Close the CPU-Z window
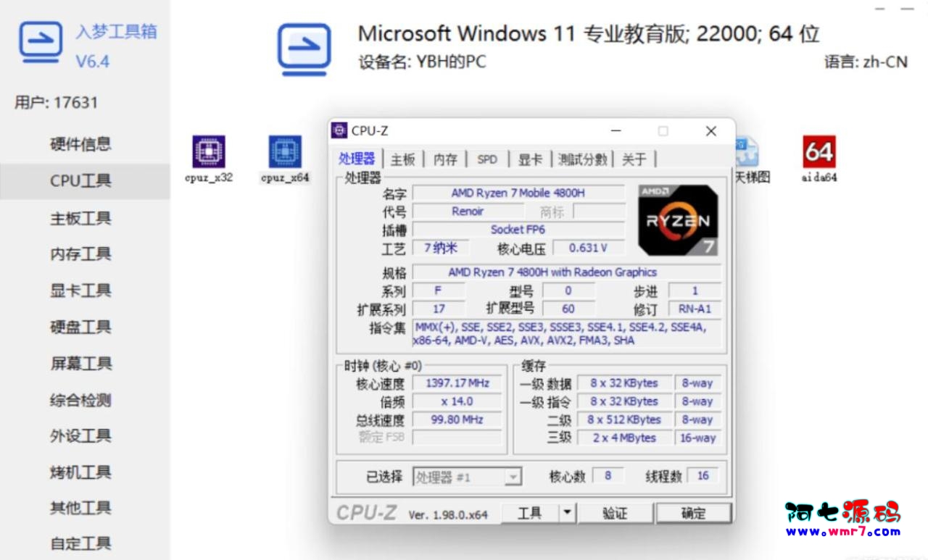The image size is (928, 560). tap(710, 131)
